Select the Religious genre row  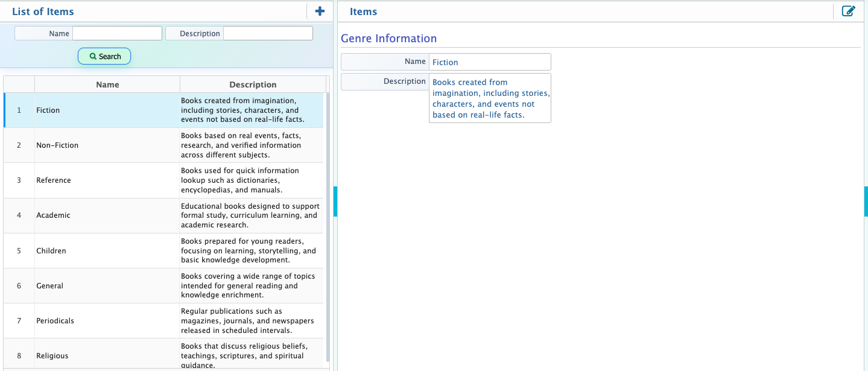click(x=52, y=356)
